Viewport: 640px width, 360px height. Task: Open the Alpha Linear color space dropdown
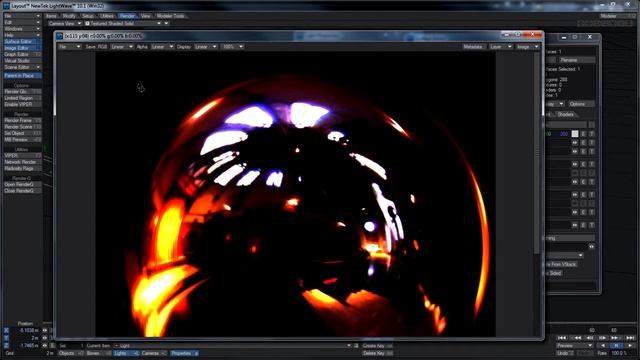pos(162,47)
